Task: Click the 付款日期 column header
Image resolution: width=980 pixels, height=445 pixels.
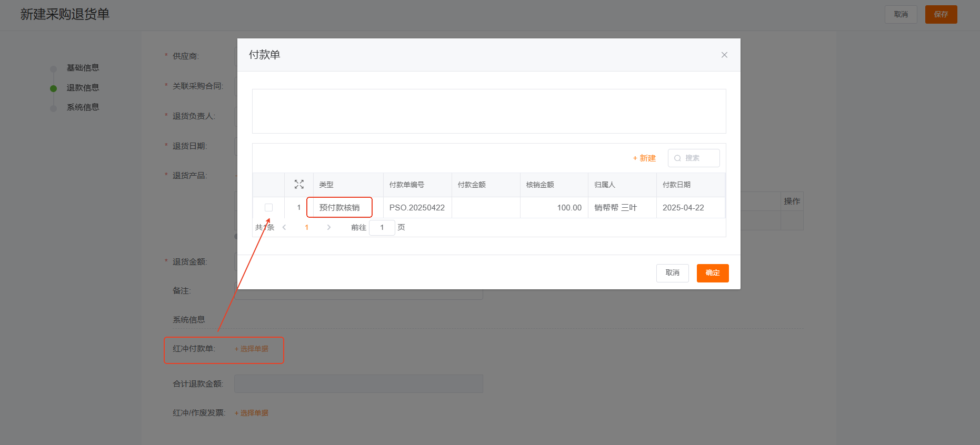Action: click(676, 185)
